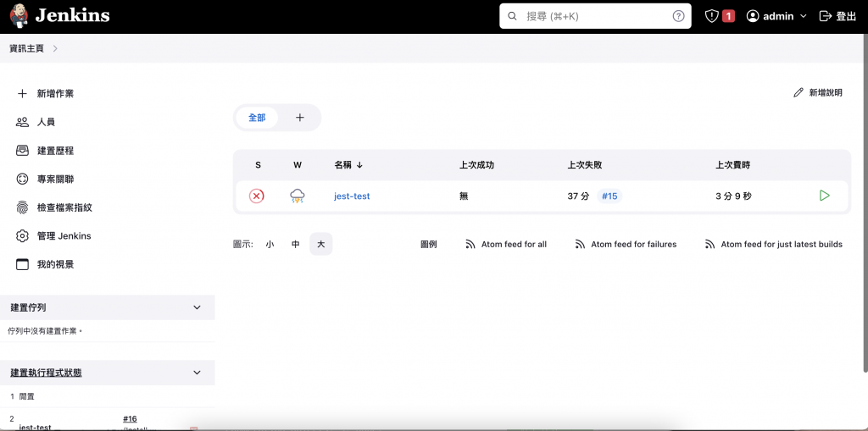Click the gear icon 管理 Jenkins
Viewport: 868px width, 431px height.
(22, 236)
